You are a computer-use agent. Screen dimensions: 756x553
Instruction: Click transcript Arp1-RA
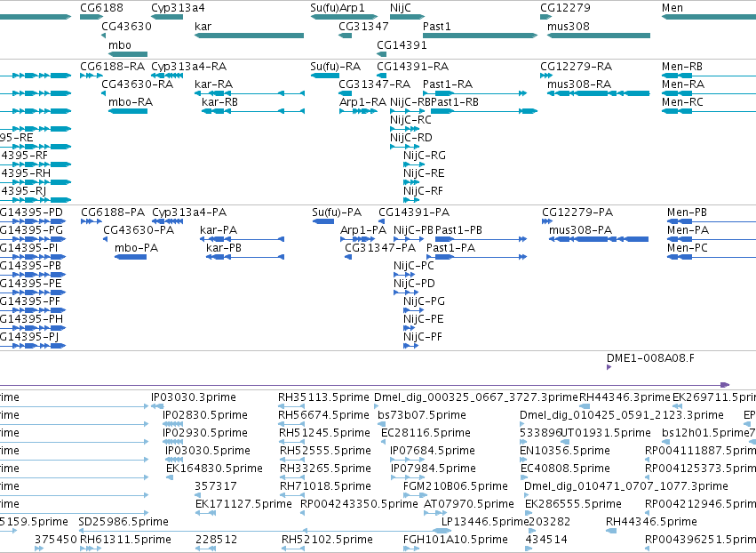363,102
